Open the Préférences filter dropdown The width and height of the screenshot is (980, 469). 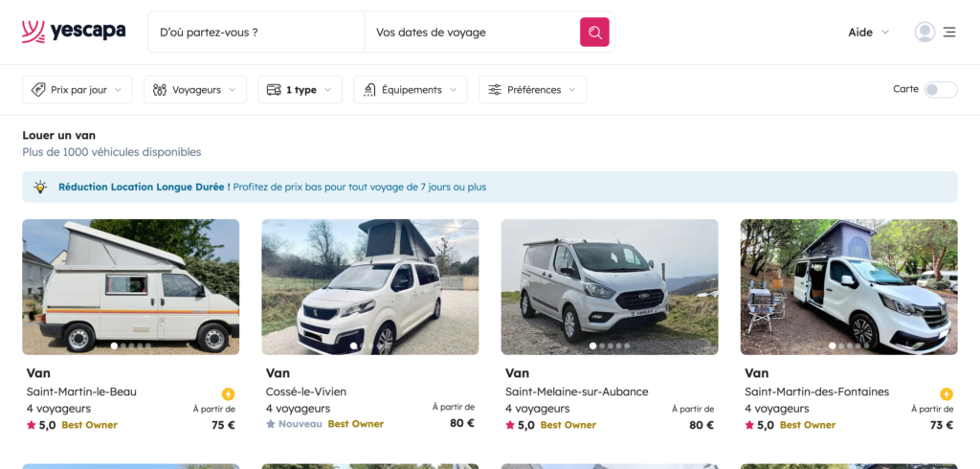tap(532, 90)
